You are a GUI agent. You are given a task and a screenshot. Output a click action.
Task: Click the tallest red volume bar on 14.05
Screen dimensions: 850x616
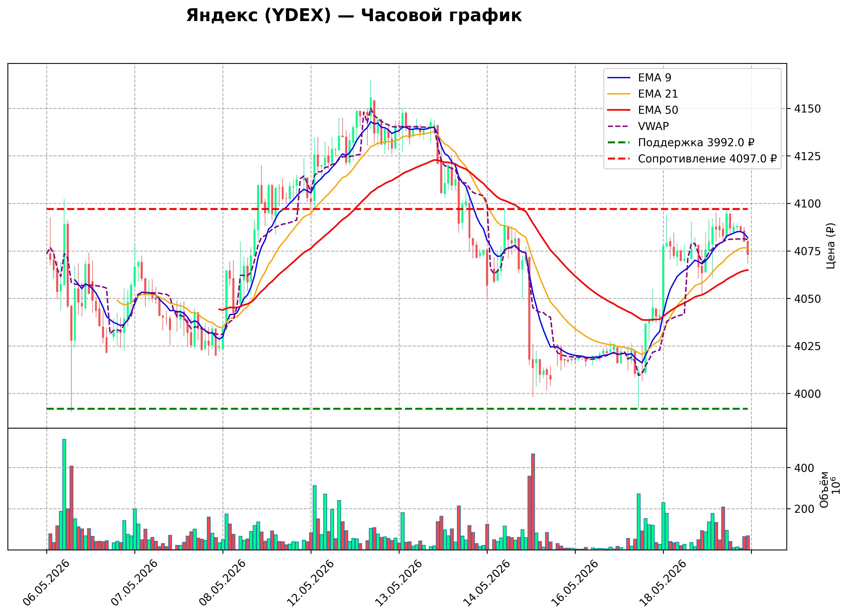[533, 502]
